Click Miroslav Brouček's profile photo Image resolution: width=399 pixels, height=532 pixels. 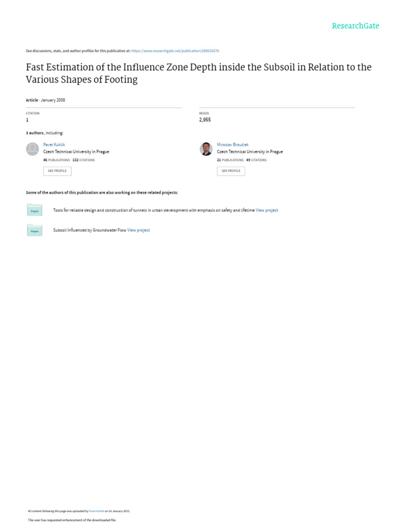click(206, 149)
